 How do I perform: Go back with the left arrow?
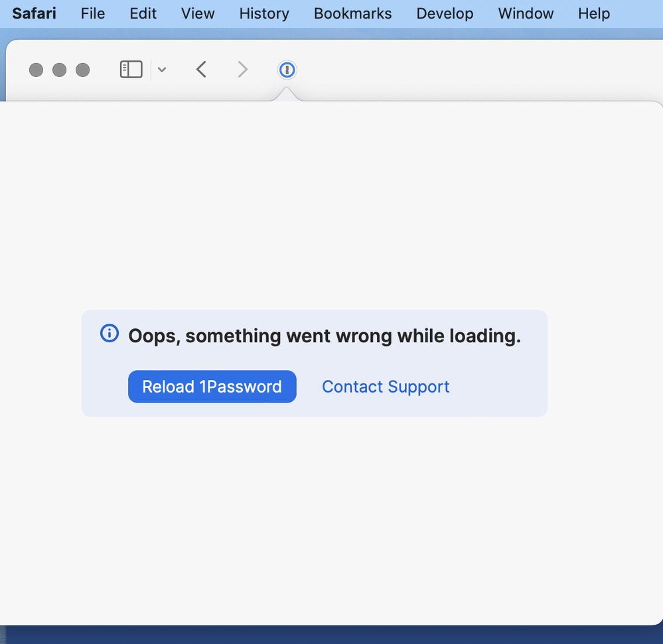click(202, 70)
